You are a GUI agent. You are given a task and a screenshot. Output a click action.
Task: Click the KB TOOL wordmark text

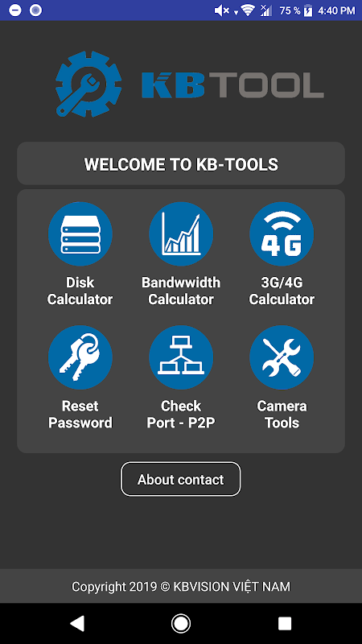pyautogui.click(x=232, y=85)
